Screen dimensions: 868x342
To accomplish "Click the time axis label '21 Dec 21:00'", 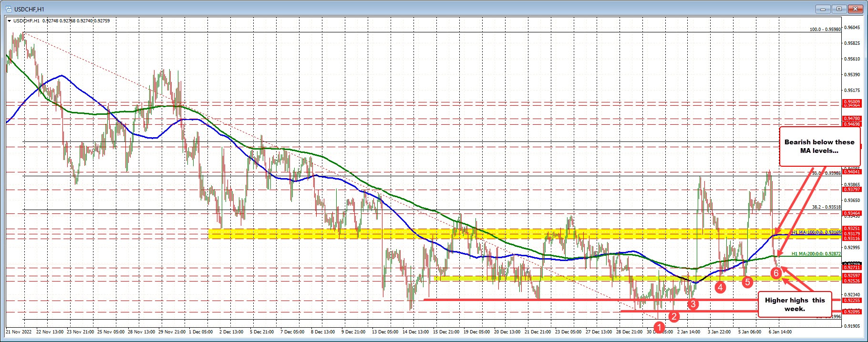I will point(538,332).
